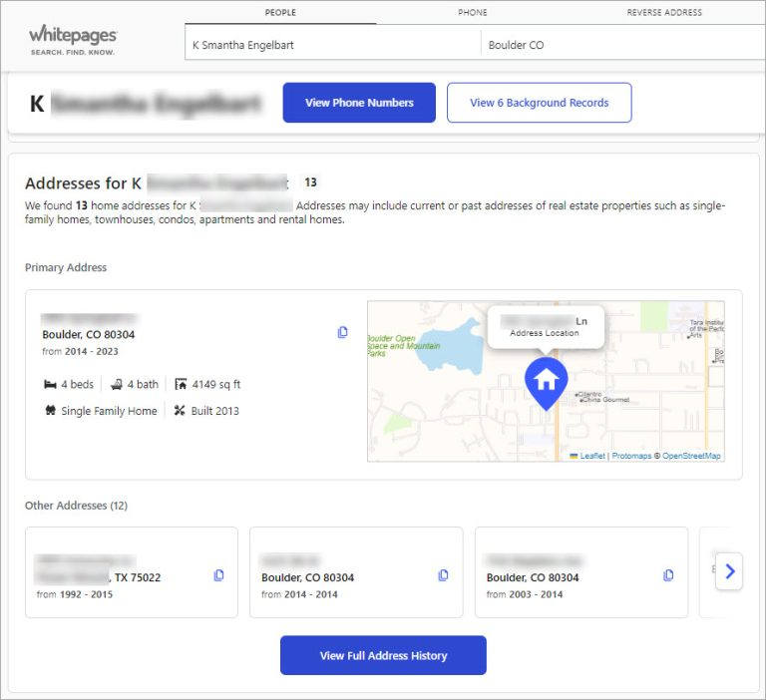
Task: Select 'from 2014 - 2014' address card text
Action: (x=299, y=594)
